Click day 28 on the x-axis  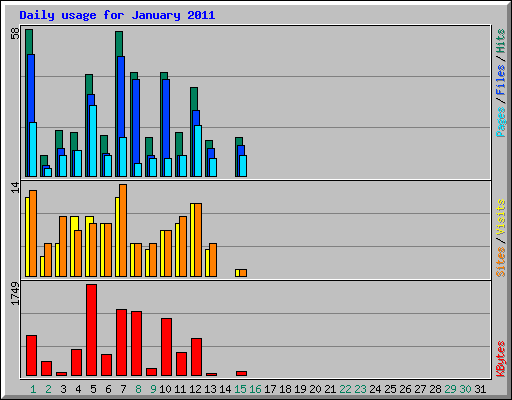tap(435, 389)
